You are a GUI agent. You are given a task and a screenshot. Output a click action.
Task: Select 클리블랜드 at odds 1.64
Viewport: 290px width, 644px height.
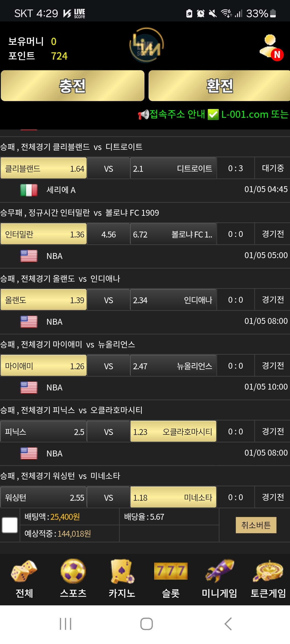(x=44, y=169)
